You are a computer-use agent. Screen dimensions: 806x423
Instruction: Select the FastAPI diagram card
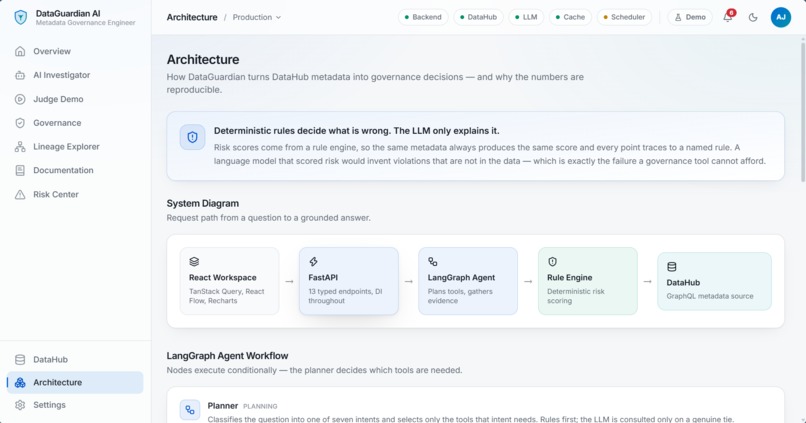pos(349,281)
